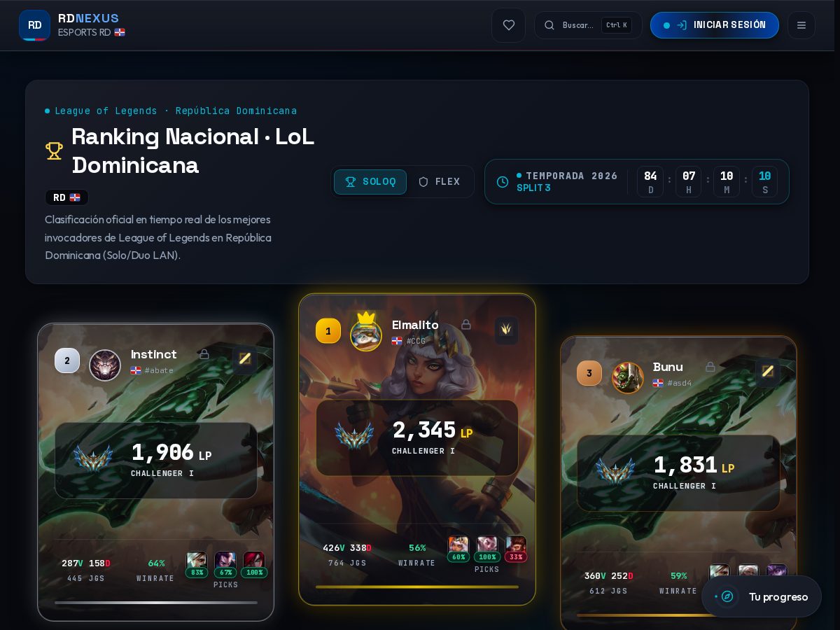Click the role icon on Elmalito's card
The width and height of the screenshot is (840, 630).
(506, 330)
